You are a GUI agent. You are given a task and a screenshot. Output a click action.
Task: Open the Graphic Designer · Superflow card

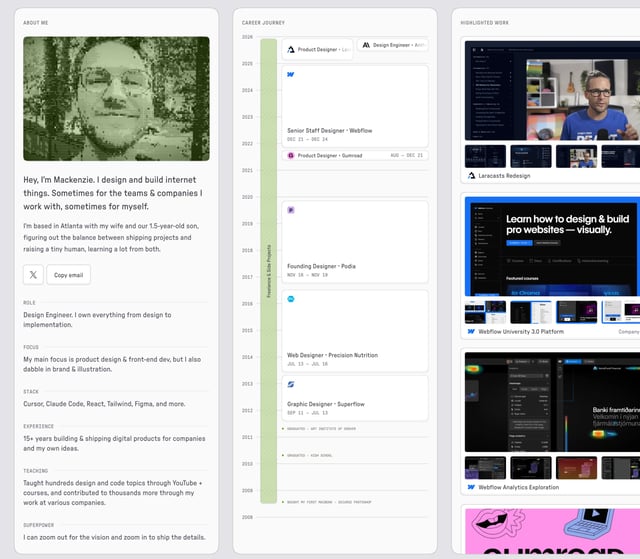tap(355, 398)
